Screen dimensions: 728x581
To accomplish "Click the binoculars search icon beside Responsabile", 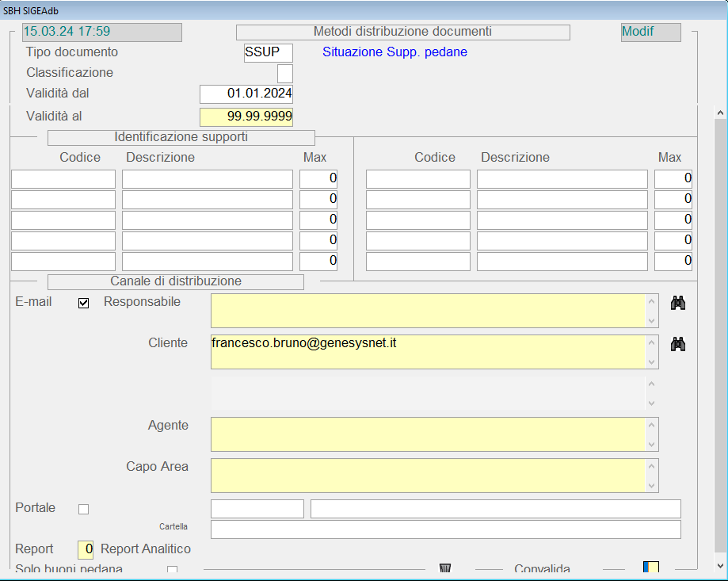I will click(677, 303).
